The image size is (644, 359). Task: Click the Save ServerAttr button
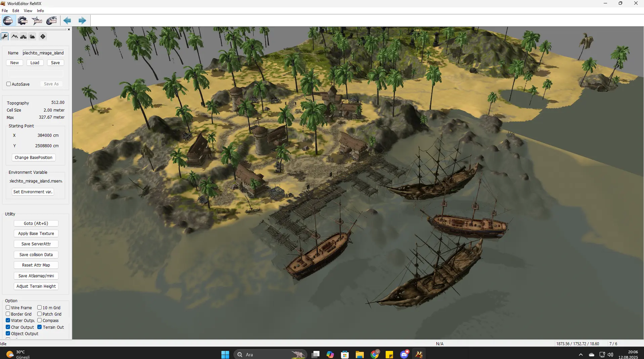[36, 244]
